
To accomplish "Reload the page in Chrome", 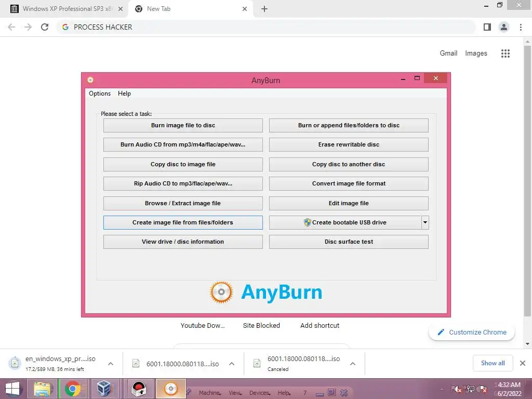I will click(45, 27).
